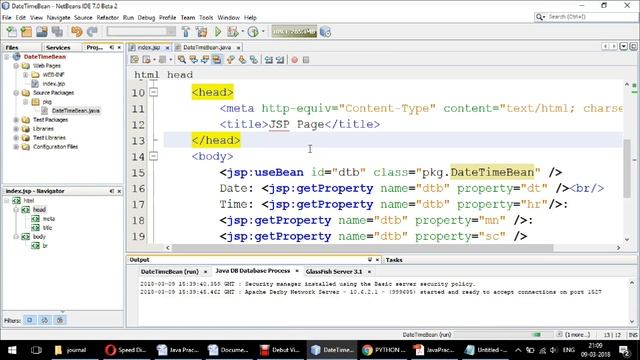This screenshot has width=640, height=360.
Task: Click in the Search (Ctrl+I) field
Action: pos(591,17)
